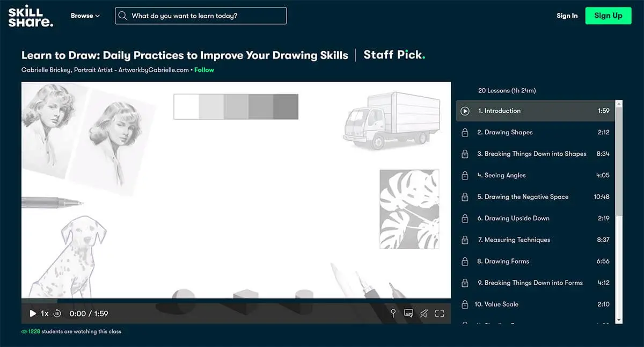Click the magnifying glass search icon

click(123, 16)
